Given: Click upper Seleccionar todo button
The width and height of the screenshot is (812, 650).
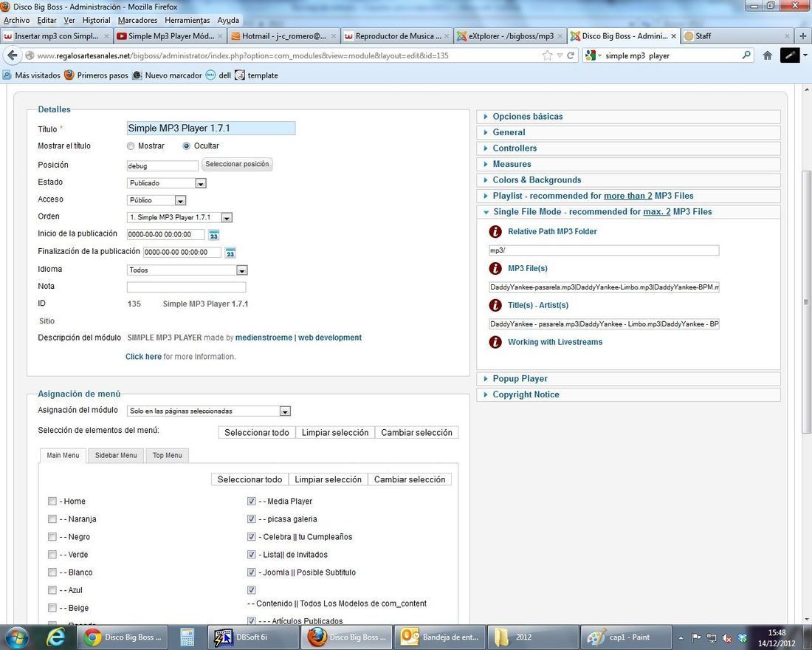Looking at the screenshot, I should [x=257, y=432].
